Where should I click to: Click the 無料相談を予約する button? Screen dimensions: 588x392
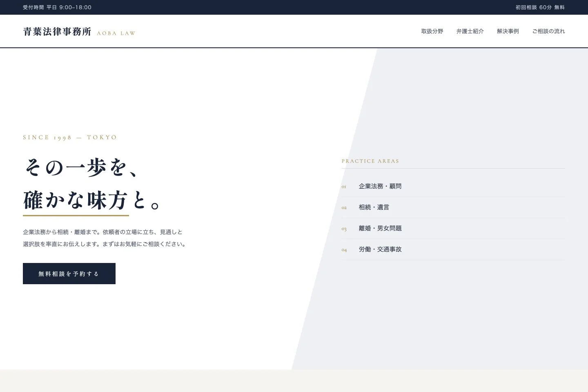pyautogui.click(x=69, y=274)
